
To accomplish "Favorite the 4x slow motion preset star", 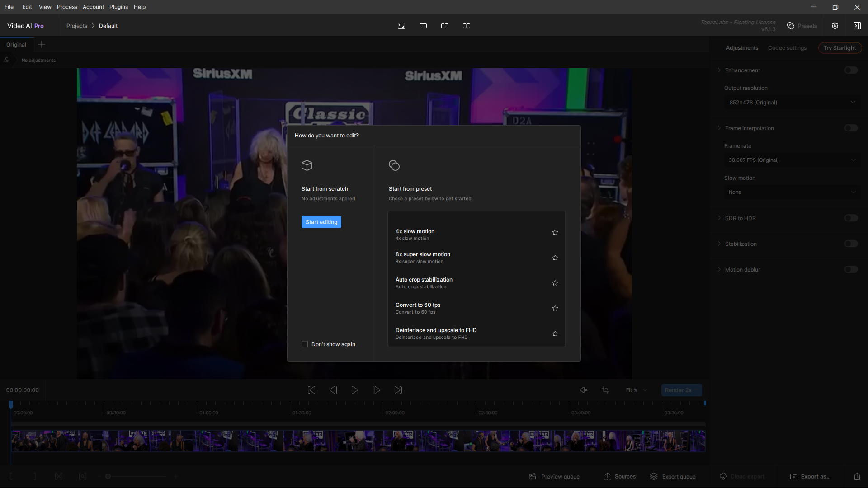I will (x=555, y=232).
